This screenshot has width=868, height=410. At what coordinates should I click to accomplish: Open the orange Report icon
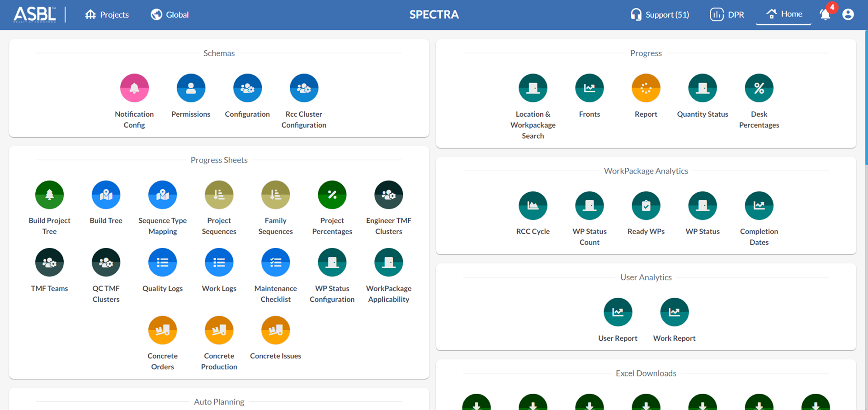[x=646, y=88]
